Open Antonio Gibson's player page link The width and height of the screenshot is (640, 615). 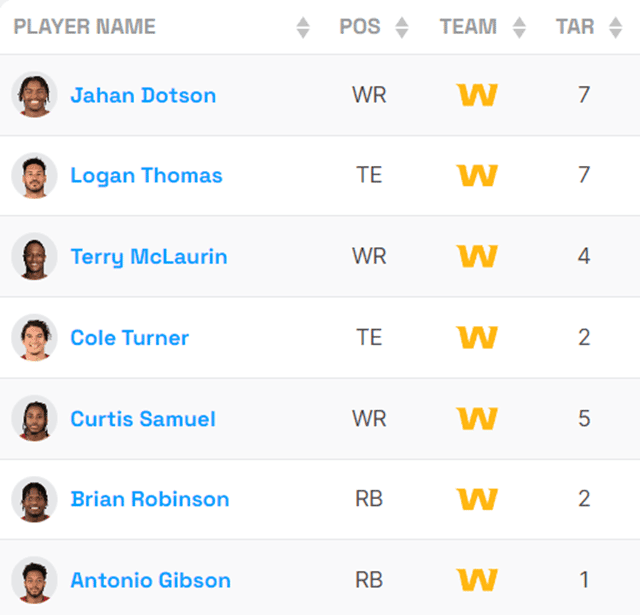[x=150, y=580]
